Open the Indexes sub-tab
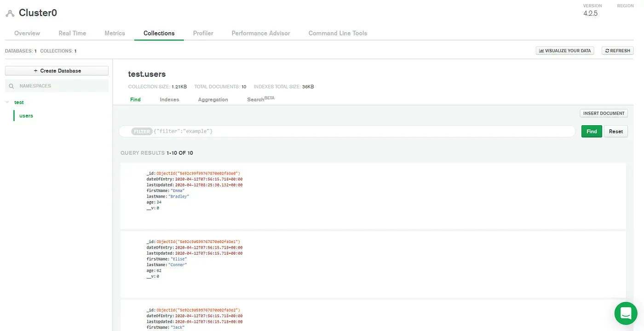This screenshot has height=331, width=644. [169, 99]
